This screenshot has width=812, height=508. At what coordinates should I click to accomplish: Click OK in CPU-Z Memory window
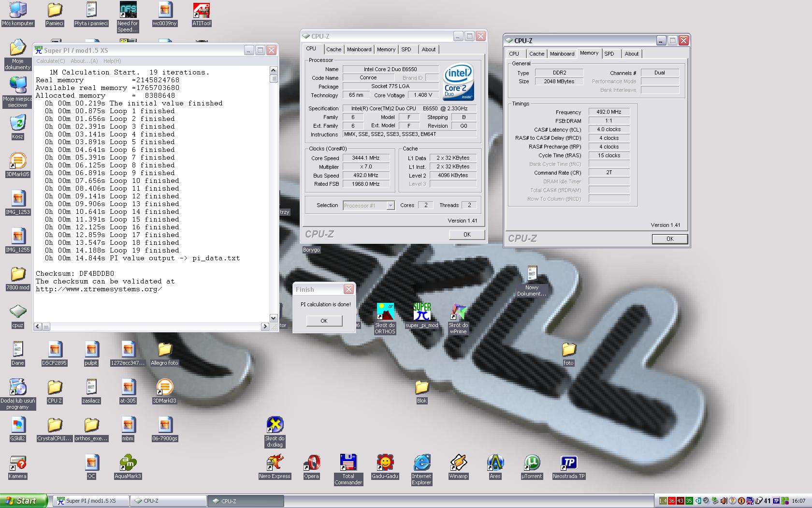(x=670, y=239)
